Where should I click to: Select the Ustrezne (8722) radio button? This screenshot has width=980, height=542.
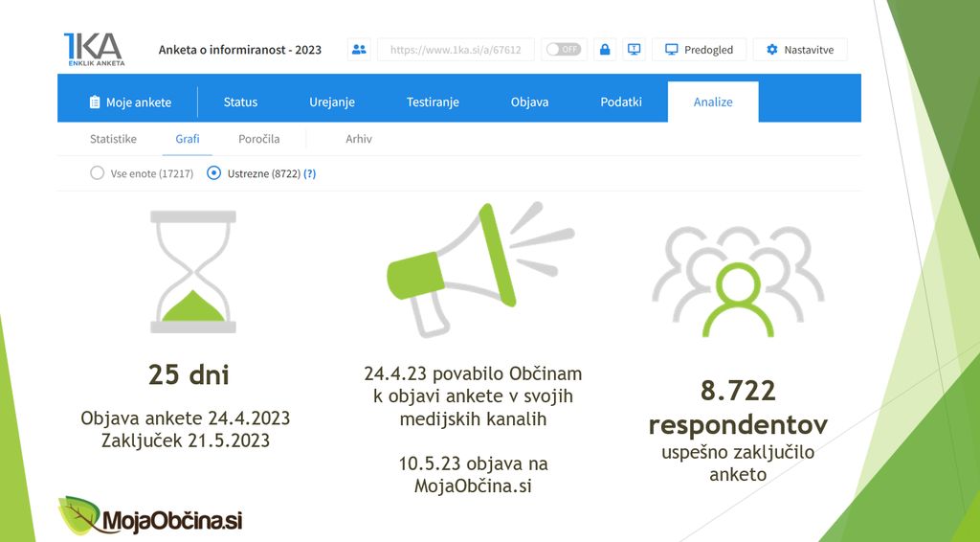214,173
